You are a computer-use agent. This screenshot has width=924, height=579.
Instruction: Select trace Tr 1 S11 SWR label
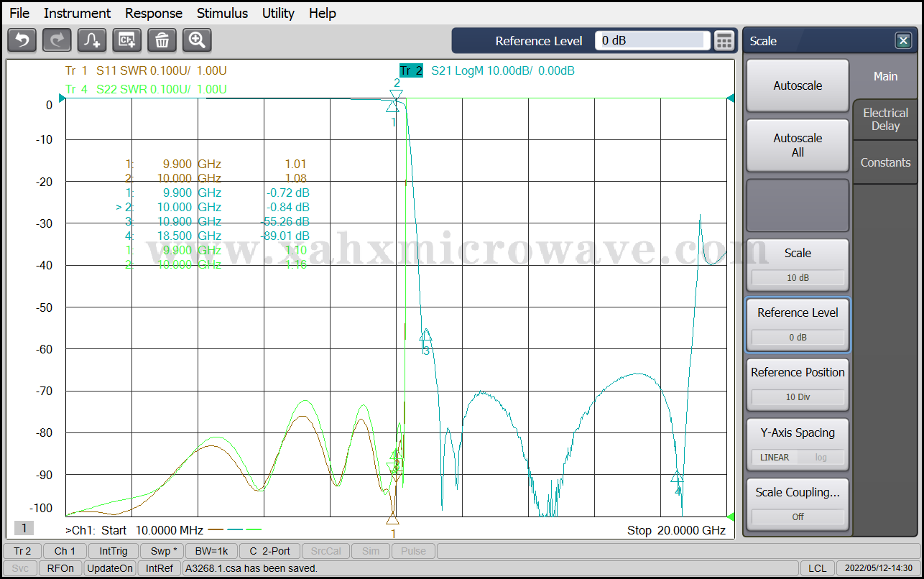tap(146, 70)
